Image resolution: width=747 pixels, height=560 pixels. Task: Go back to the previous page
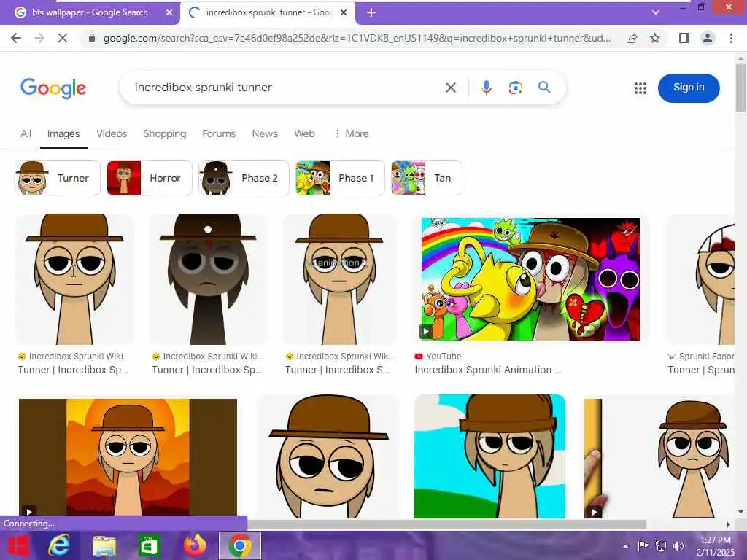coord(16,38)
